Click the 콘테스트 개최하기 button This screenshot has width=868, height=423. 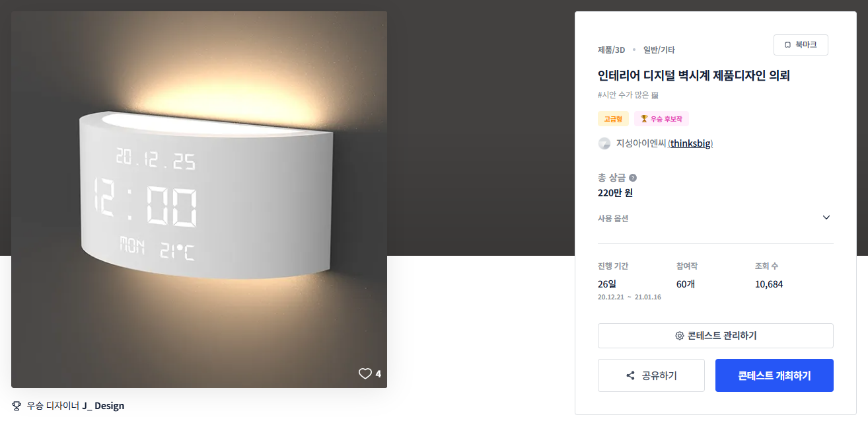[774, 375]
